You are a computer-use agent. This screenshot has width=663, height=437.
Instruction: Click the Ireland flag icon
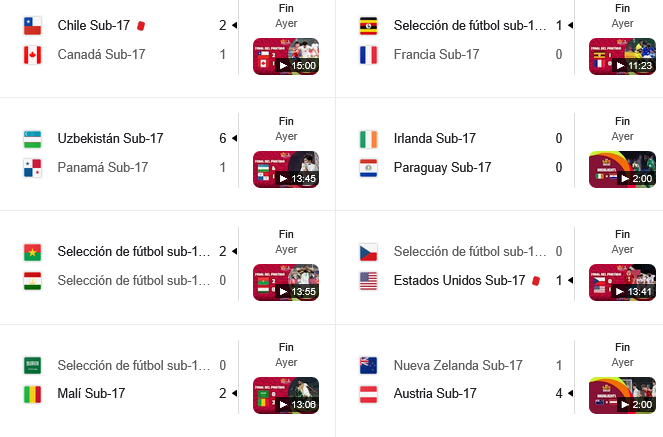(368, 138)
